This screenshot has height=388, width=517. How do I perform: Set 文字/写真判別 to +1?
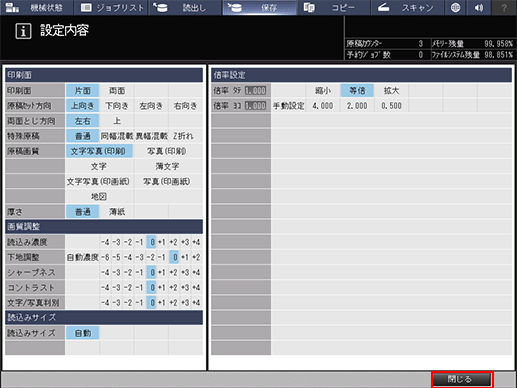(x=162, y=303)
